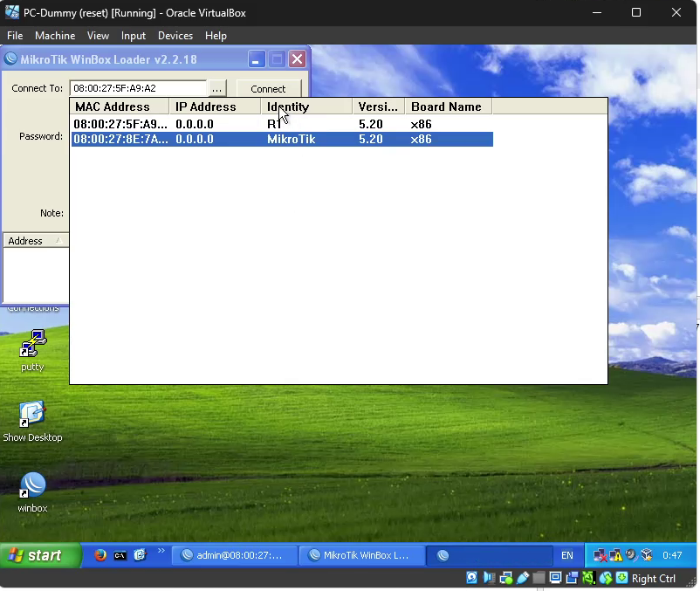Click VirtualBox keyboard capture arrow icon
Image resolution: width=700 pixels, height=591 pixels.
click(621, 578)
